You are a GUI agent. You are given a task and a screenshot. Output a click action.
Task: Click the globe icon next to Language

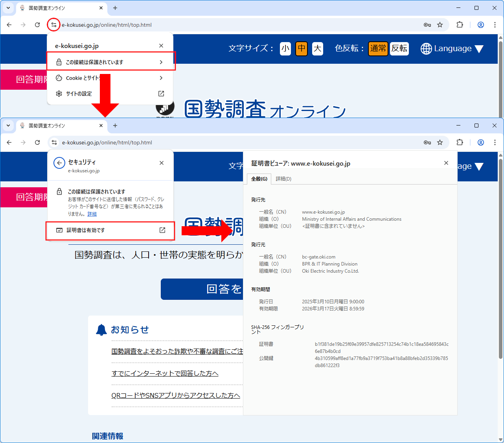[426, 49]
